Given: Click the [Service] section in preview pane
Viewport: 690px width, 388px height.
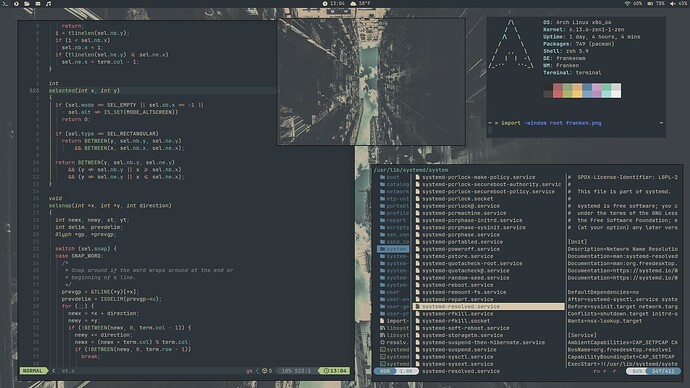Looking at the screenshot, I should [582, 335].
